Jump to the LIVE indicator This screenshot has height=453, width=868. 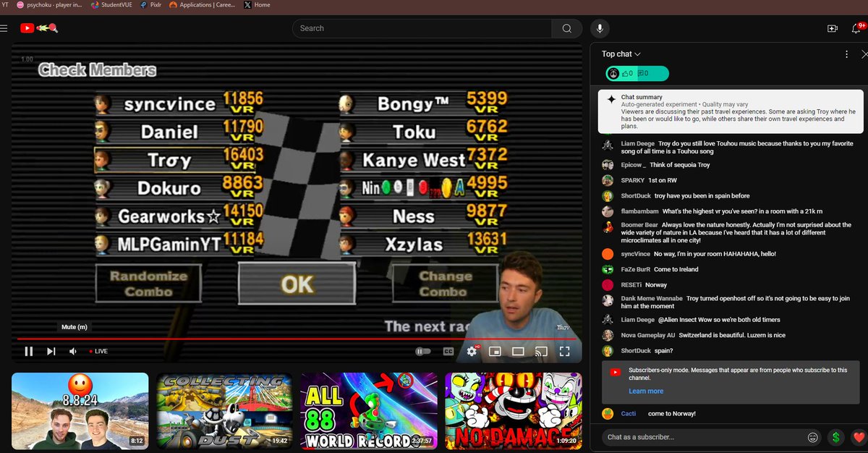(x=98, y=351)
